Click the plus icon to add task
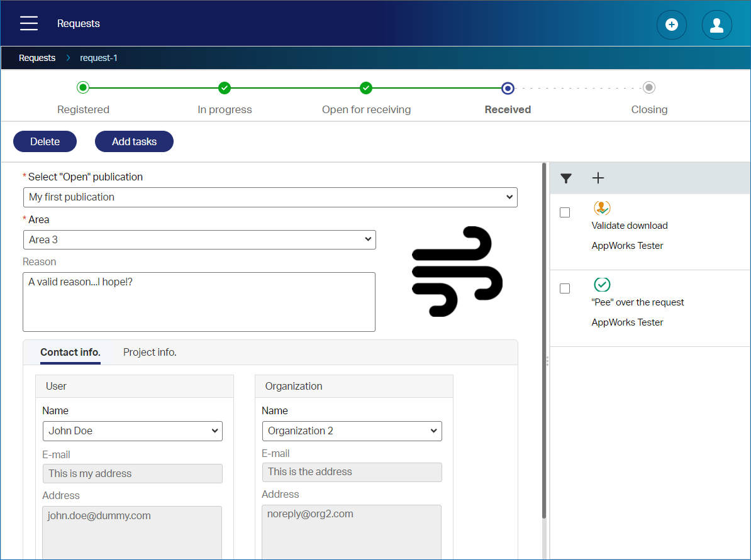 598,178
